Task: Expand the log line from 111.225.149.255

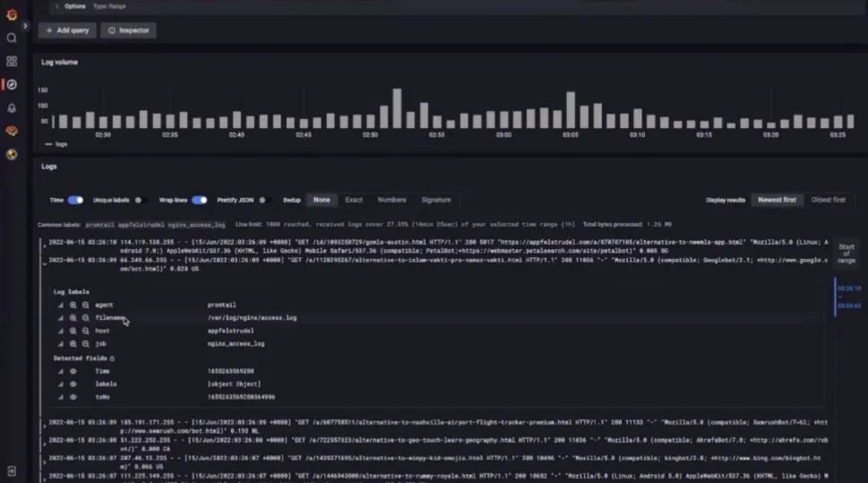Action: tap(45, 479)
